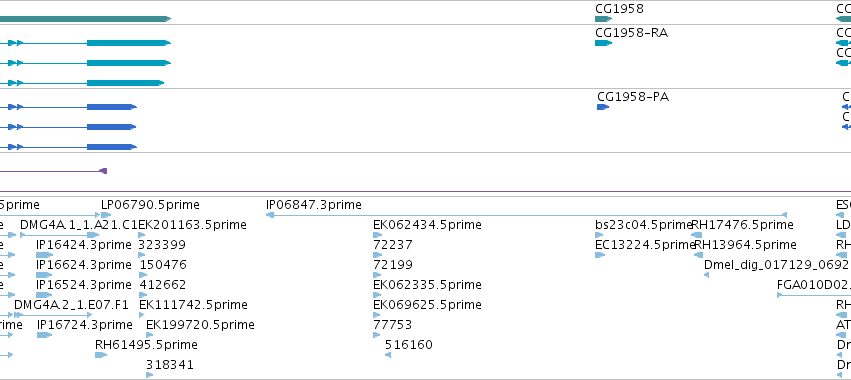Image resolution: width=851 pixels, height=380 pixels.
Task: Select the CG1958-PA label text
Action: (x=633, y=97)
